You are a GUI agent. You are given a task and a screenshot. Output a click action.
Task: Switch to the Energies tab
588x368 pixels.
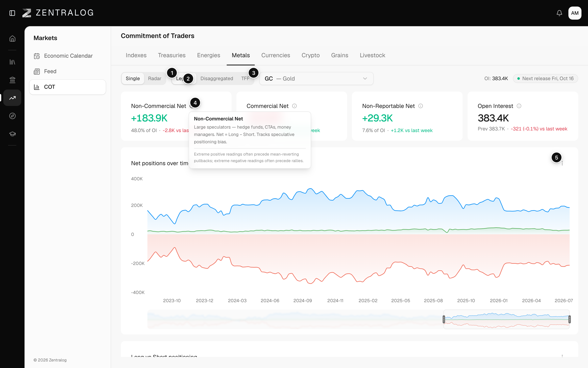208,55
